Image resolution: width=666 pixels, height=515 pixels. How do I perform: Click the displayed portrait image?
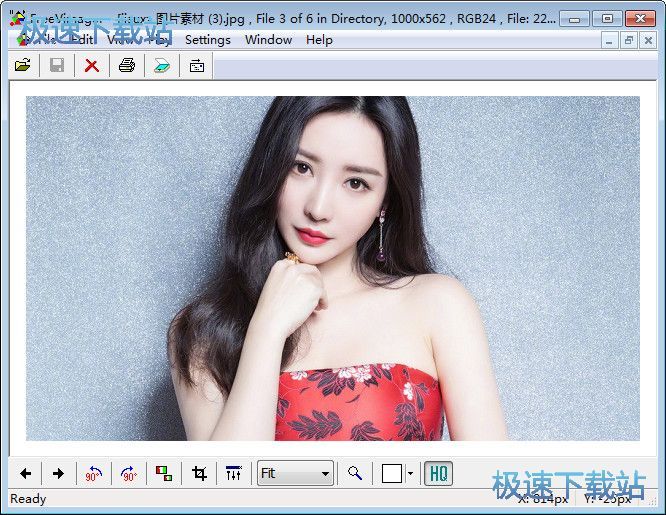(x=332, y=268)
